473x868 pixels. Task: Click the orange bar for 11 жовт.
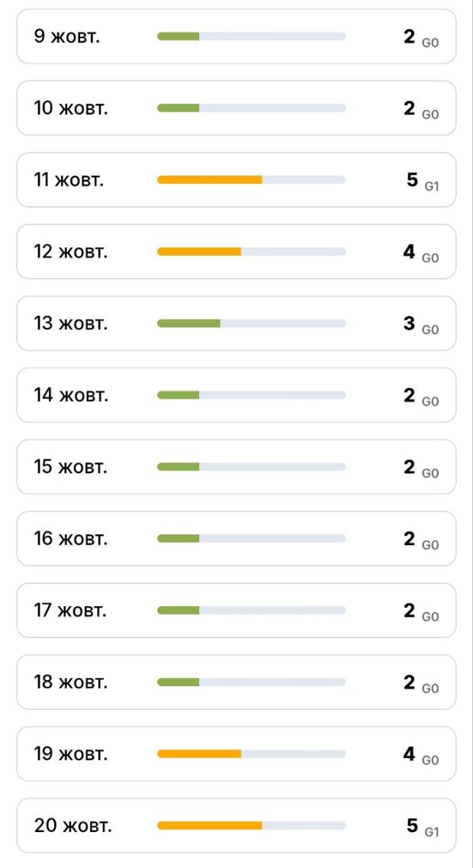point(210,180)
